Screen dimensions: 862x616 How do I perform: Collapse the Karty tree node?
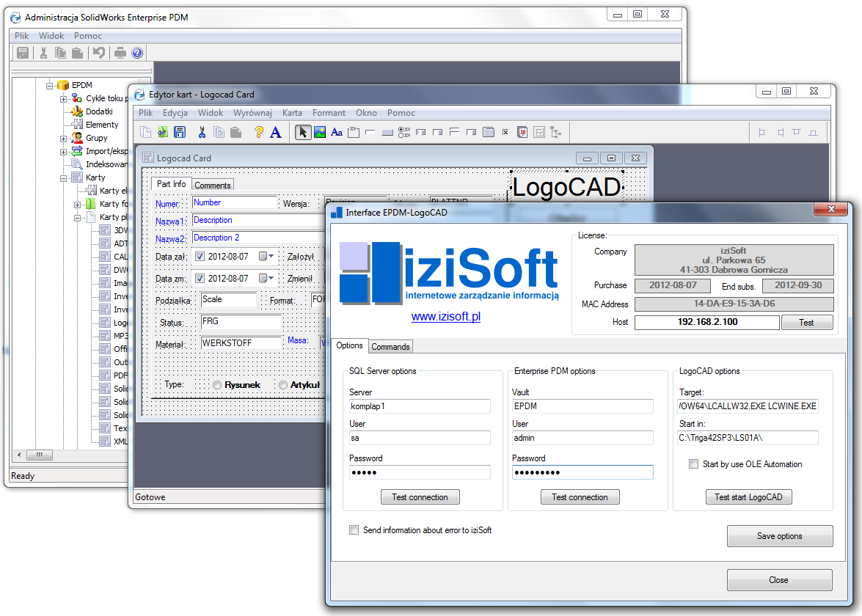tap(63, 177)
